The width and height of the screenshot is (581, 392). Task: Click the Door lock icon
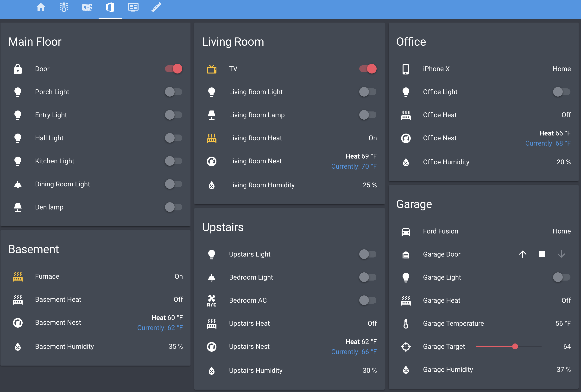(x=18, y=69)
